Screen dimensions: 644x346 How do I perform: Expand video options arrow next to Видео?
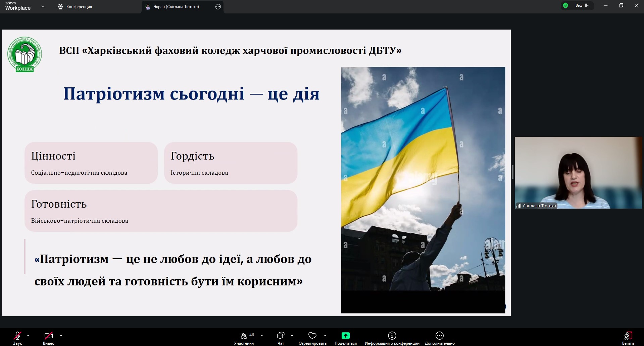[61, 336]
